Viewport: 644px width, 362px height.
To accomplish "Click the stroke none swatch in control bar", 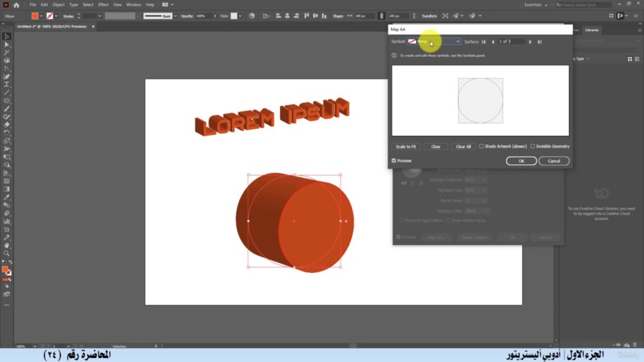I will (50, 16).
